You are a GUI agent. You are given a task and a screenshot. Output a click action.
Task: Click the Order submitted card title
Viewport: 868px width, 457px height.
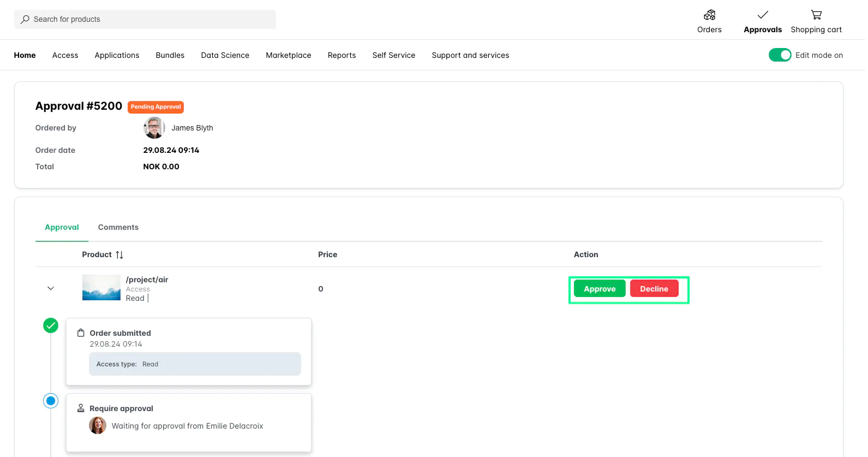[121, 333]
